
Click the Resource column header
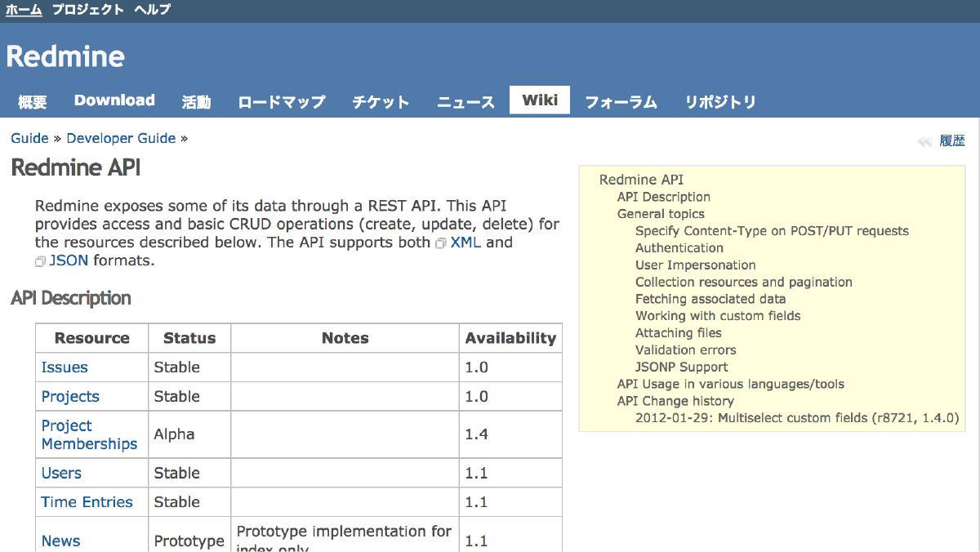click(x=92, y=338)
